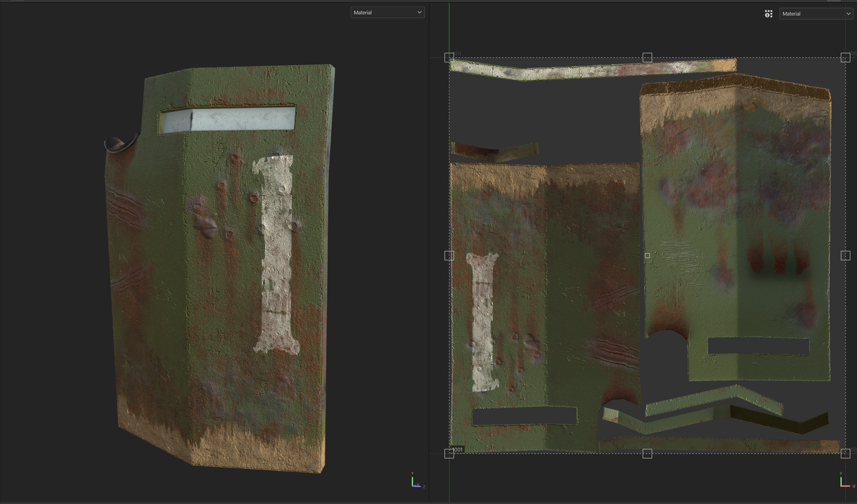
Task: Click the white painted stripe on 3D shield
Action: click(276, 255)
